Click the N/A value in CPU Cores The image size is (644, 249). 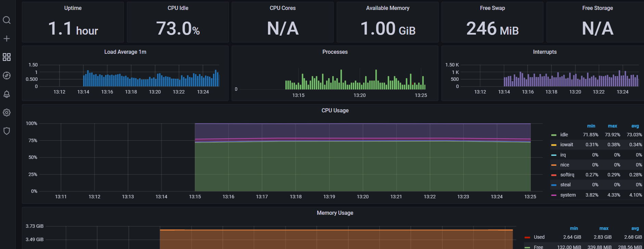(x=283, y=28)
